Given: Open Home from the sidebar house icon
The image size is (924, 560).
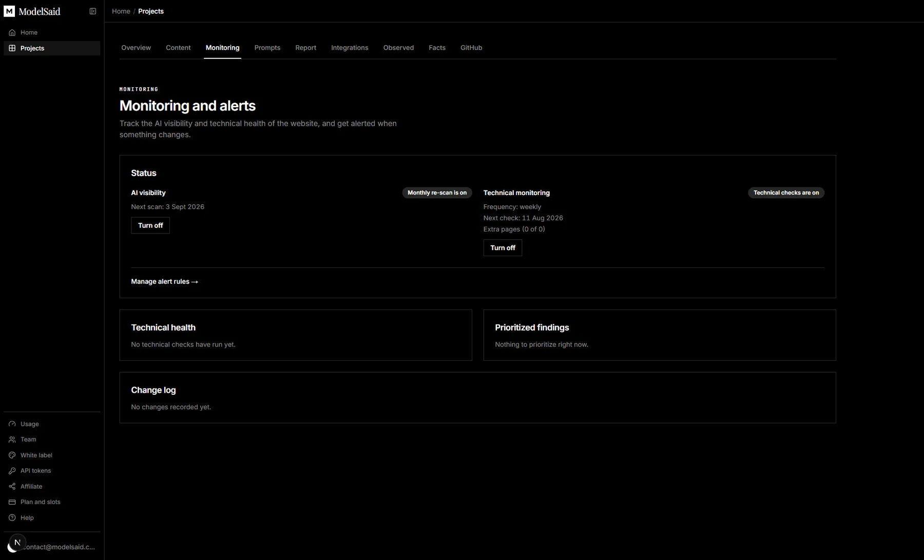Looking at the screenshot, I should click(12, 32).
